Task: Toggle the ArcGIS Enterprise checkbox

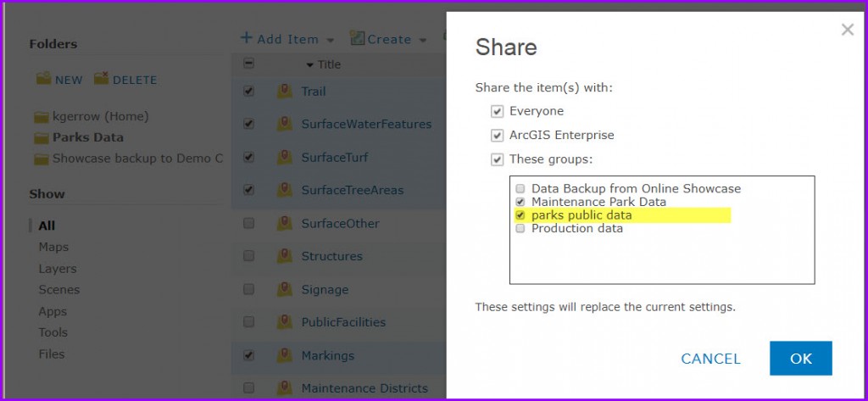Action: 498,135
